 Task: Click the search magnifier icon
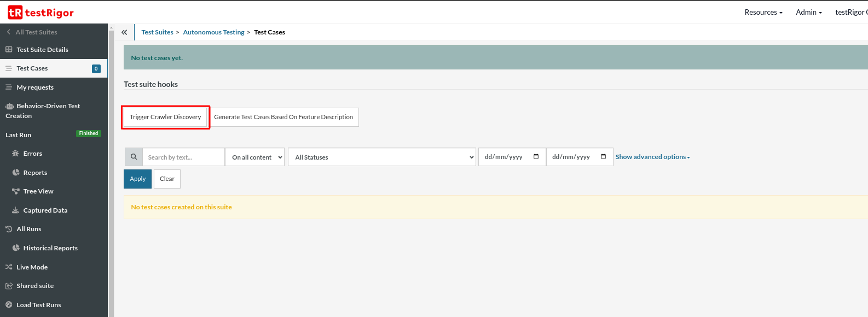(x=134, y=157)
